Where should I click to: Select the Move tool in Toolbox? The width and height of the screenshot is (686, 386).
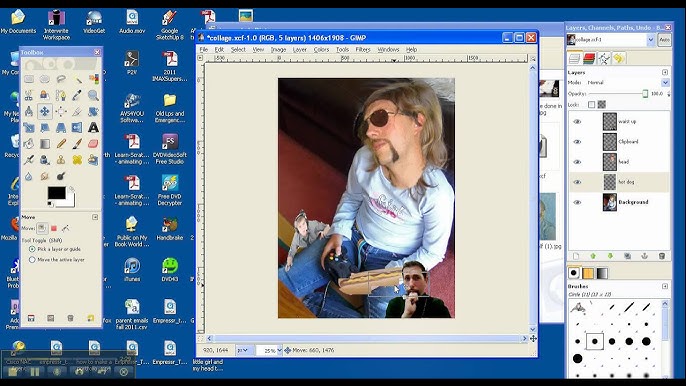[x=45, y=111]
